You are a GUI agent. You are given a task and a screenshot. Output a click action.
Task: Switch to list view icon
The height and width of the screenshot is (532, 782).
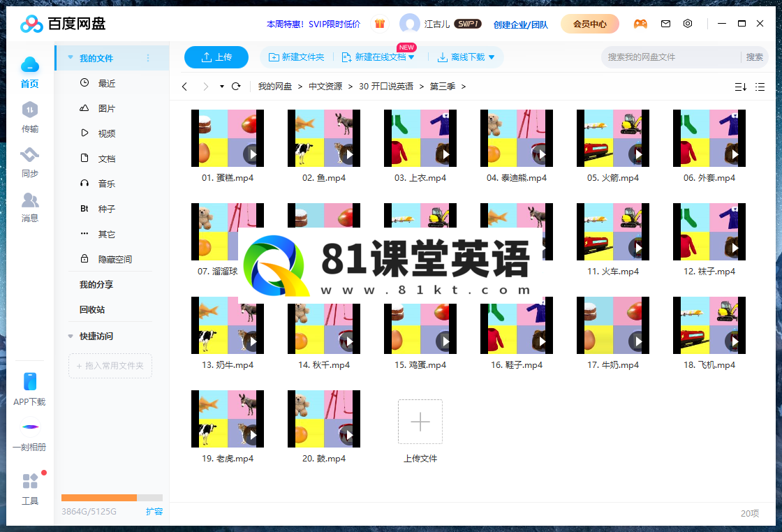coord(760,87)
